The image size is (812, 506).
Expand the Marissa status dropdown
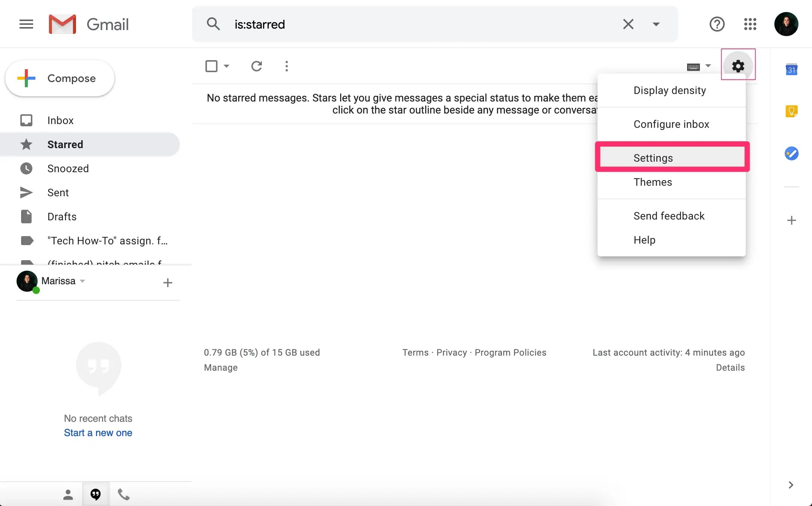click(83, 281)
